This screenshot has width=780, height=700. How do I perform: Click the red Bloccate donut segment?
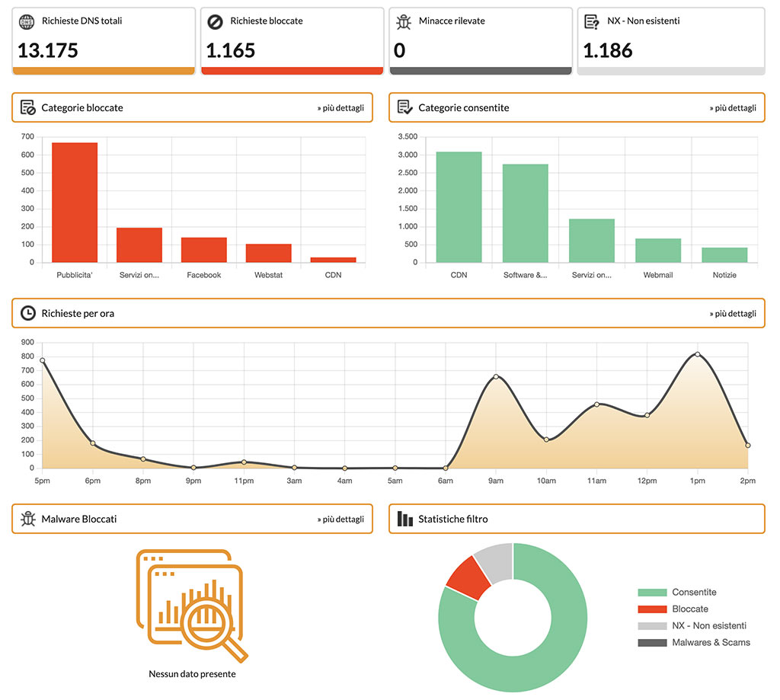468,577
